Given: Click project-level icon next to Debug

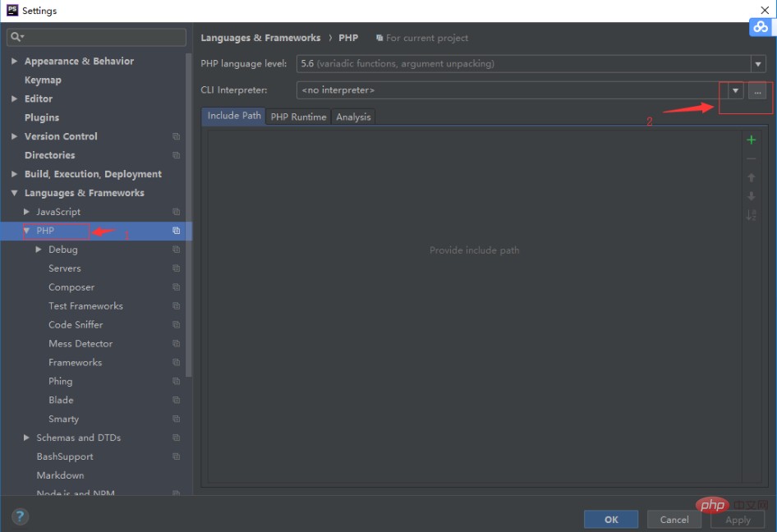Looking at the screenshot, I should pos(176,249).
